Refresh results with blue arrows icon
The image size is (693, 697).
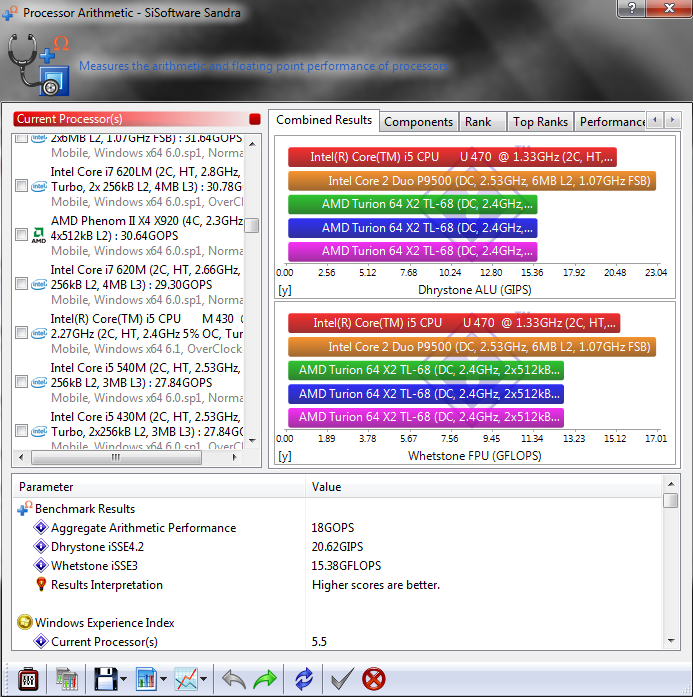304,679
